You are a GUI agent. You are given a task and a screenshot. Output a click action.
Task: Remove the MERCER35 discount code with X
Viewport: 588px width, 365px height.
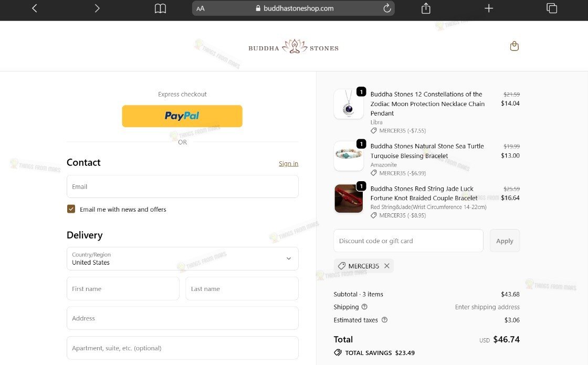[386, 266]
